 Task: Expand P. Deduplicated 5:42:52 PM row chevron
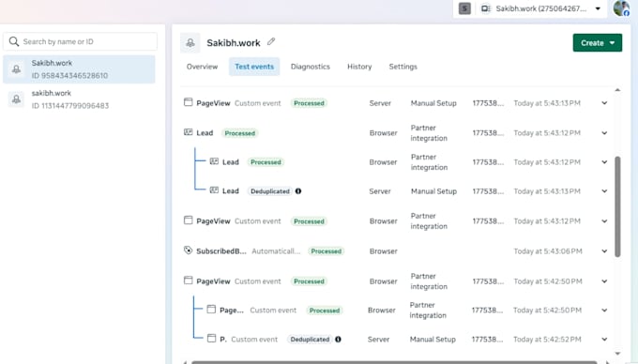[x=604, y=340]
